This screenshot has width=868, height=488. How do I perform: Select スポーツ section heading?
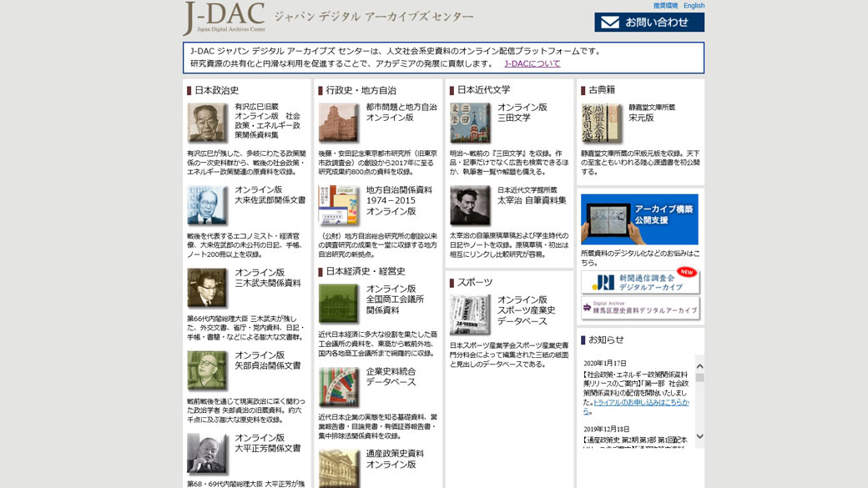tap(474, 283)
